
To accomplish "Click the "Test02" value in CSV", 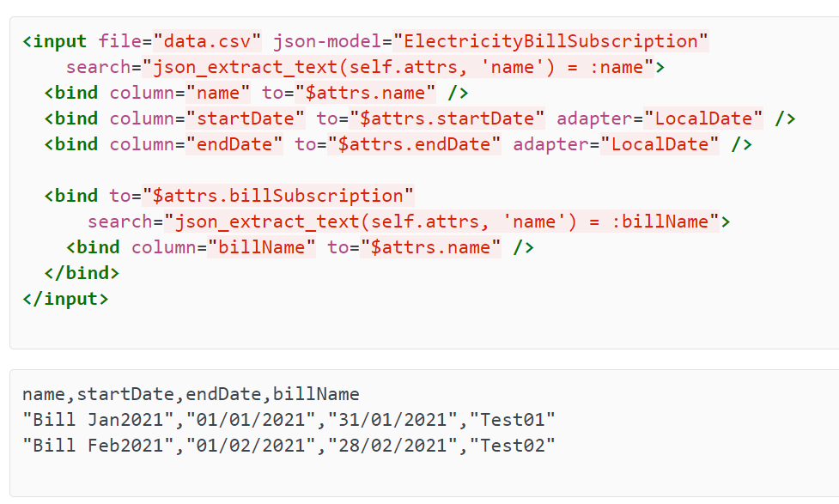I will click(x=513, y=446).
